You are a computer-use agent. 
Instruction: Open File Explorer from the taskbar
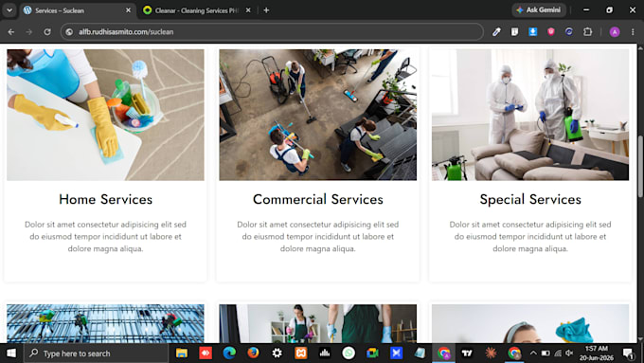point(182,354)
